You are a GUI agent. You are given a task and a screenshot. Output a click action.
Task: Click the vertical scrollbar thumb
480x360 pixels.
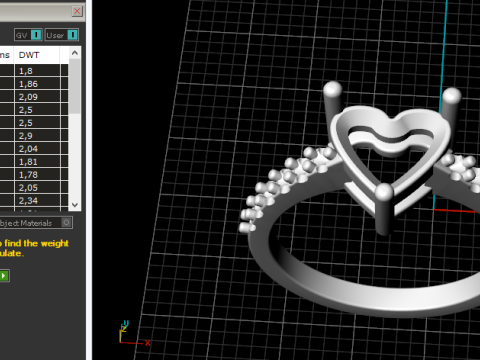(75, 87)
